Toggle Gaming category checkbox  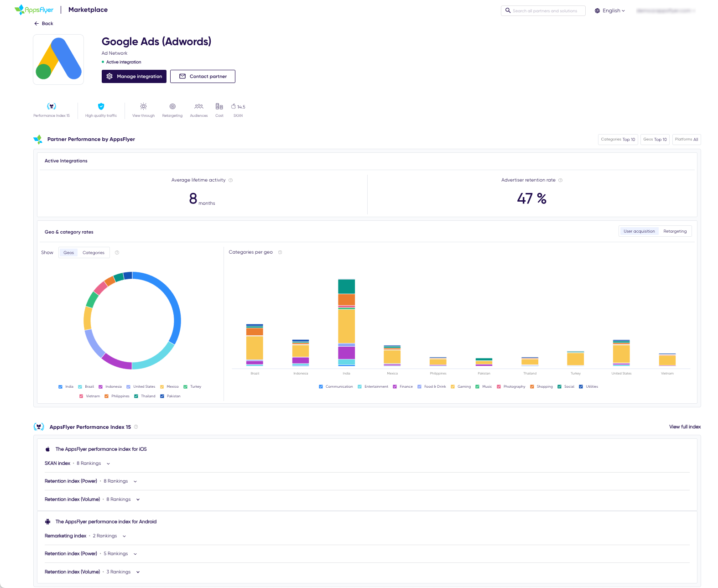coord(453,387)
